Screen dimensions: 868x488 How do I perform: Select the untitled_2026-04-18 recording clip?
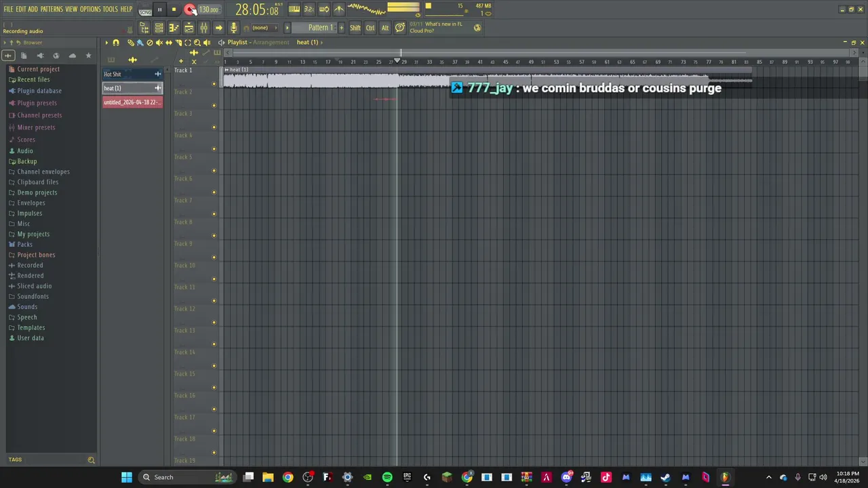point(132,102)
